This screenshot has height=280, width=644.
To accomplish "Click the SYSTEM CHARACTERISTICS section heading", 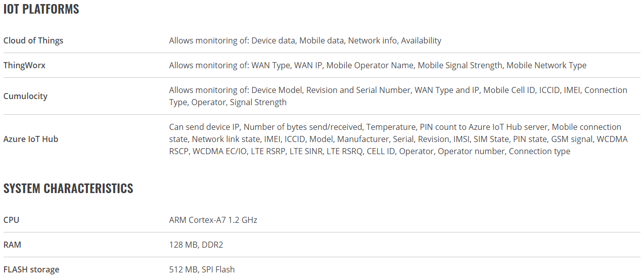I will click(68, 189).
